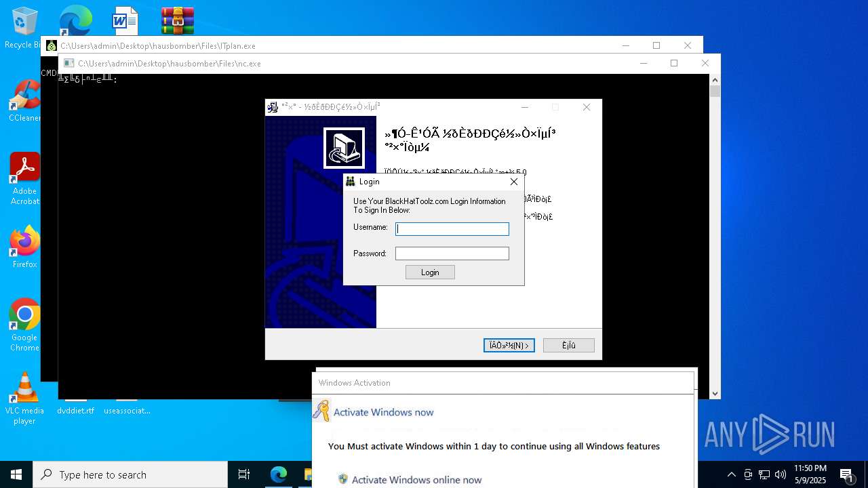
Task: Minimize the installer wizard window
Action: (x=525, y=107)
